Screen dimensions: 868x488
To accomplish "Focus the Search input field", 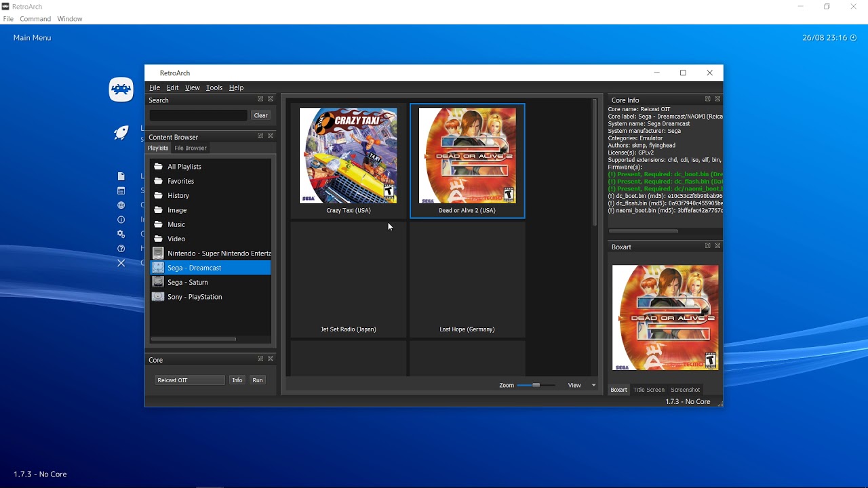I will (198, 115).
